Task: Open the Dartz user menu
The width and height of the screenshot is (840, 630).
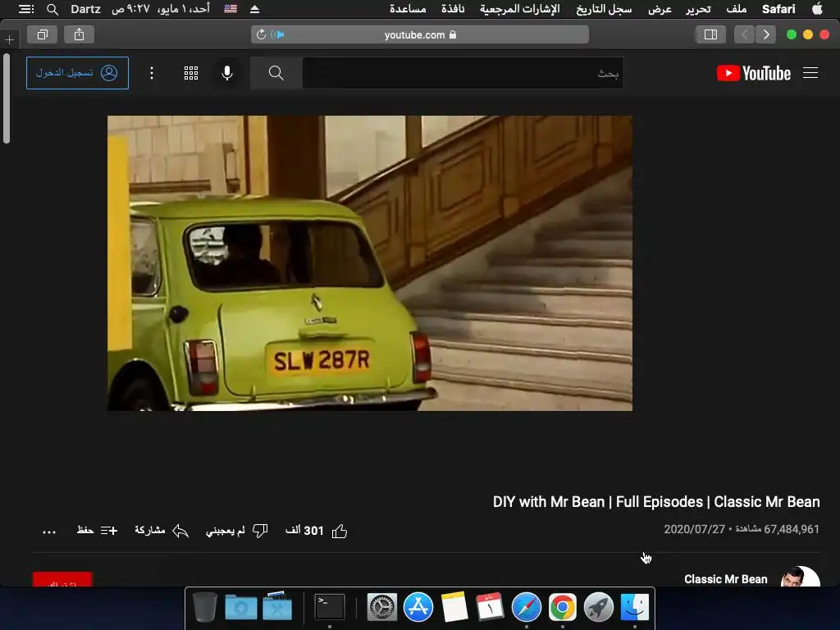Action: point(85,8)
